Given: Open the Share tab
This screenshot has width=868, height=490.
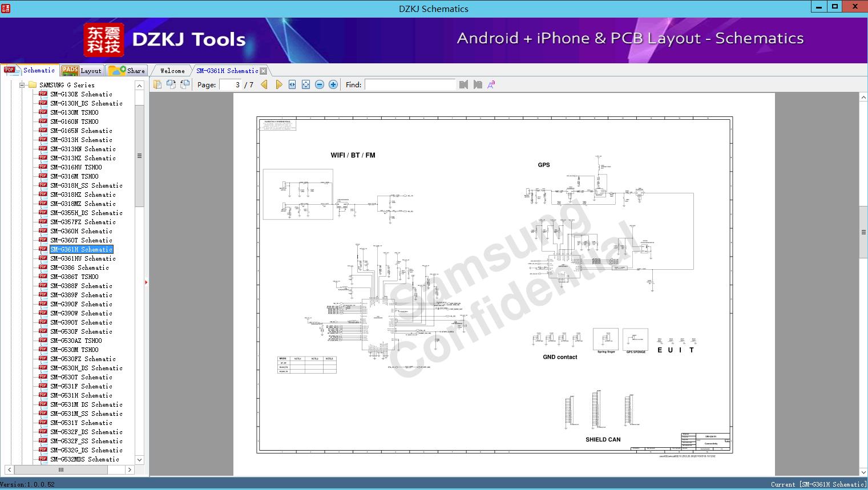Looking at the screenshot, I should coord(127,71).
